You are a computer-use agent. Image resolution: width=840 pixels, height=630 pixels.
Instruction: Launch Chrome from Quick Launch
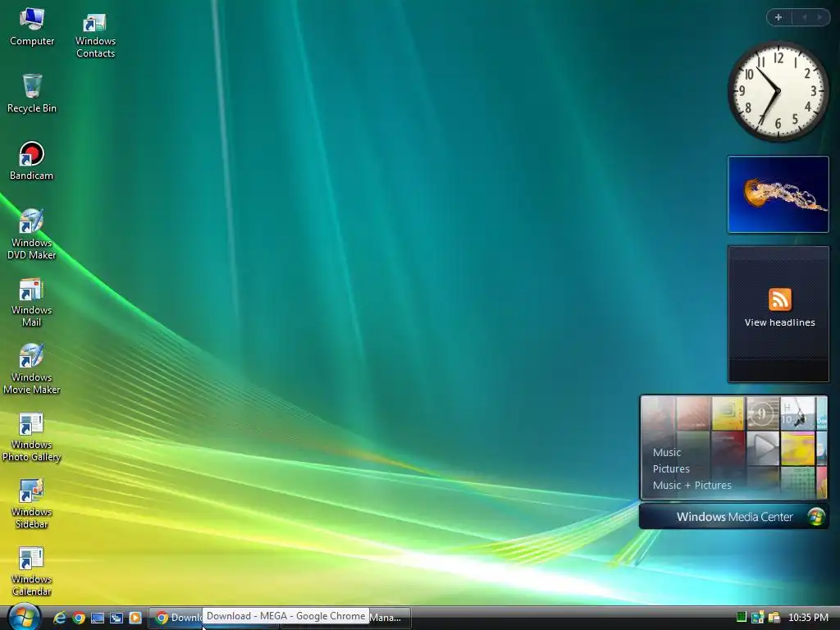tap(79, 618)
